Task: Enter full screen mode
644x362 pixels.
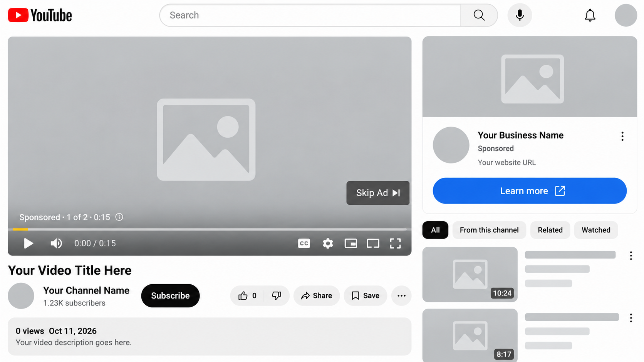Action: (395, 243)
